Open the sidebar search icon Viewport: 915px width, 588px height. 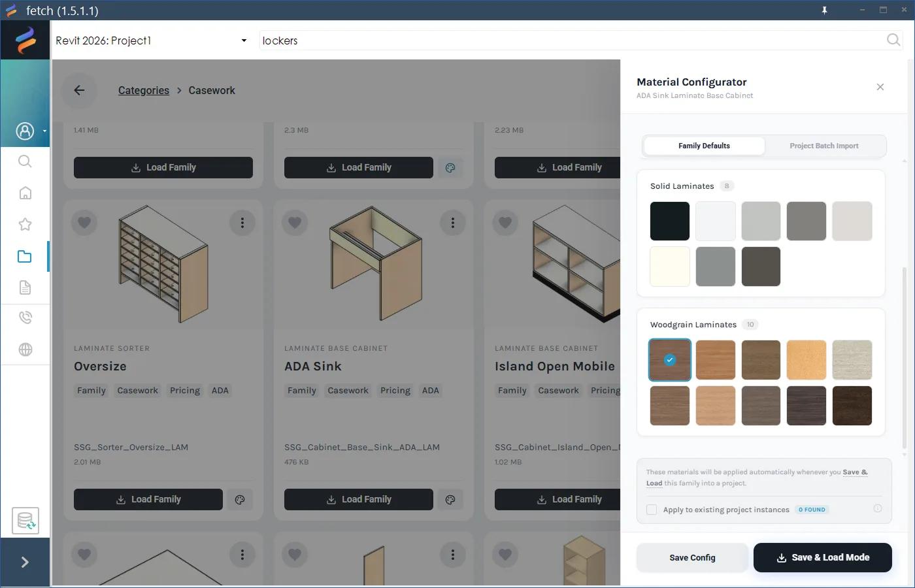pos(25,161)
